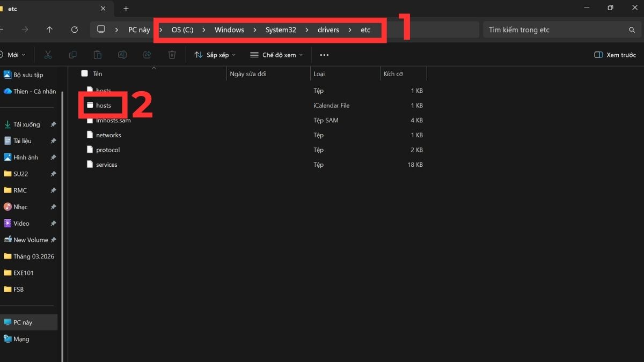Screen dimensions: 644x362
Task: Enable the Xem trước preview pane
Action: [x=614, y=55]
